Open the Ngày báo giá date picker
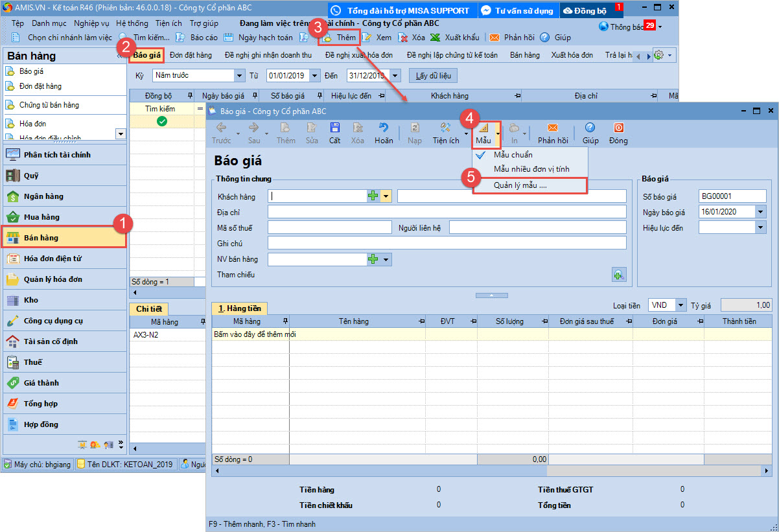The image size is (779, 532). coord(760,212)
